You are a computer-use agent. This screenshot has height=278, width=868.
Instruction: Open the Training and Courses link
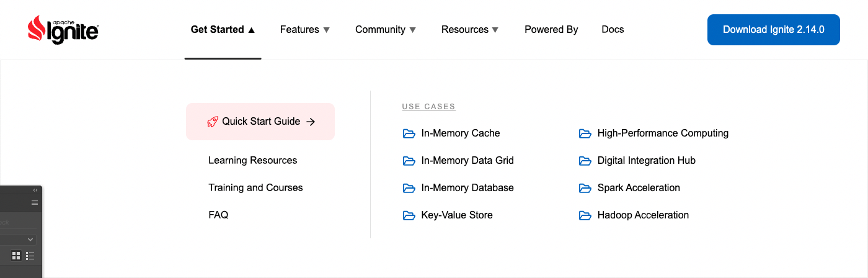pyautogui.click(x=255, y=188)
